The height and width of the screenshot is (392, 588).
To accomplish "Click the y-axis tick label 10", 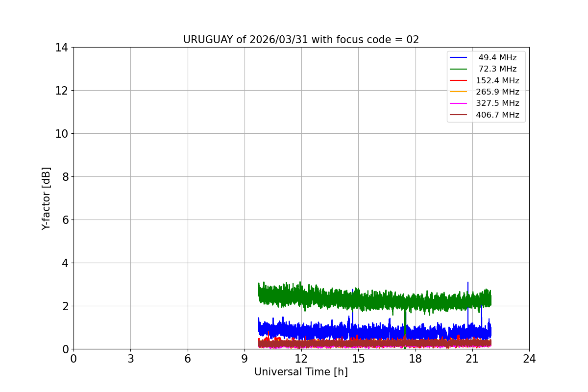I will coord(62,134).
